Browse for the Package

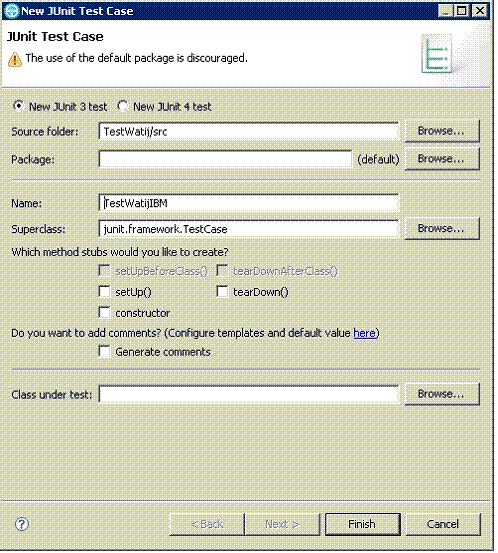click(442, 159)
